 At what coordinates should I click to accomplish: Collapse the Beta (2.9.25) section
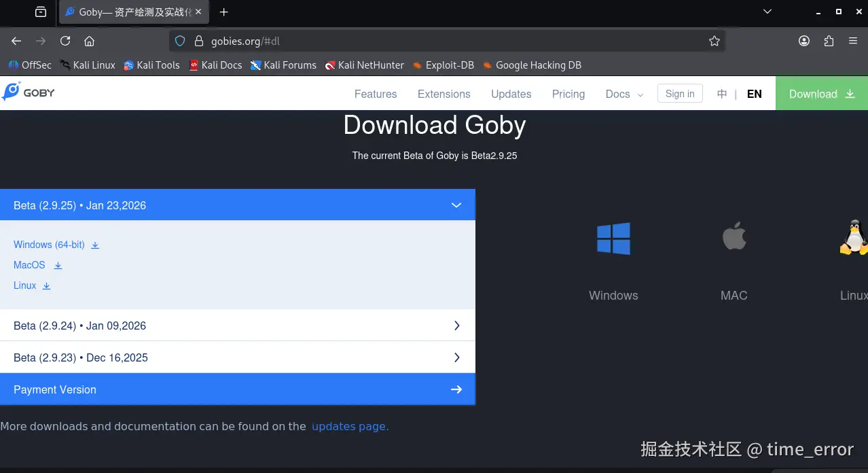(x=456, y=205)
